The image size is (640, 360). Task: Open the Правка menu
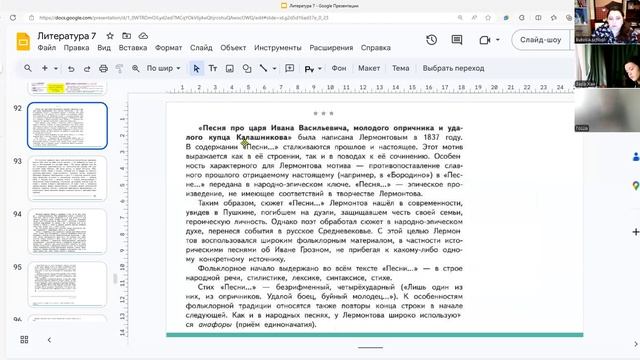pyautogui.click(x=76, y=48)
